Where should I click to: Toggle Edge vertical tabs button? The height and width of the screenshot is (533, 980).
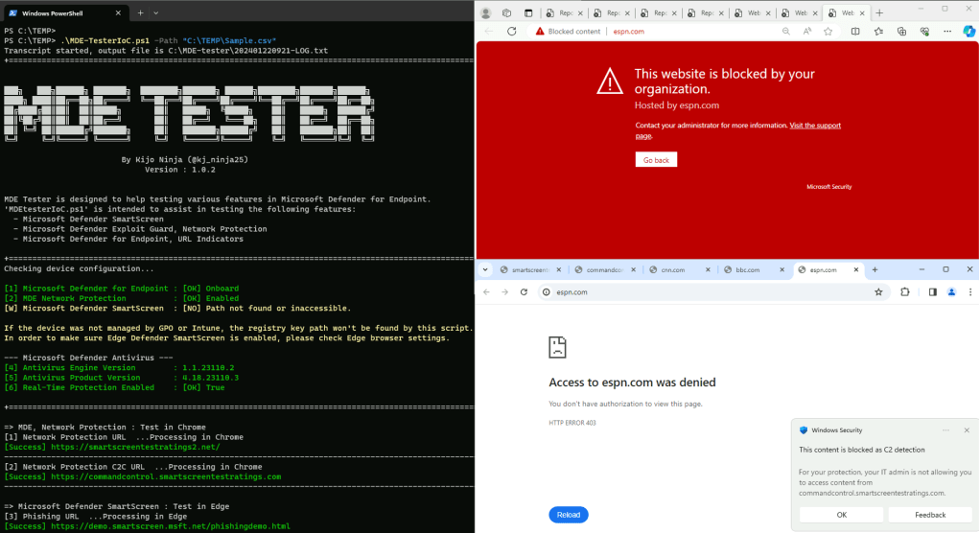[x=529, y=12]
